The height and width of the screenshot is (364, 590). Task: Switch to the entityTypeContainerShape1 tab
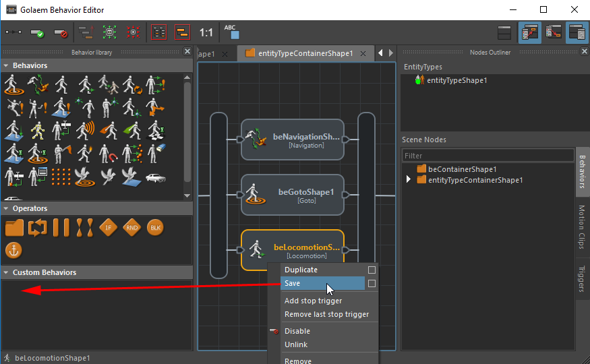pyautogui.click(x=305, y=54)
